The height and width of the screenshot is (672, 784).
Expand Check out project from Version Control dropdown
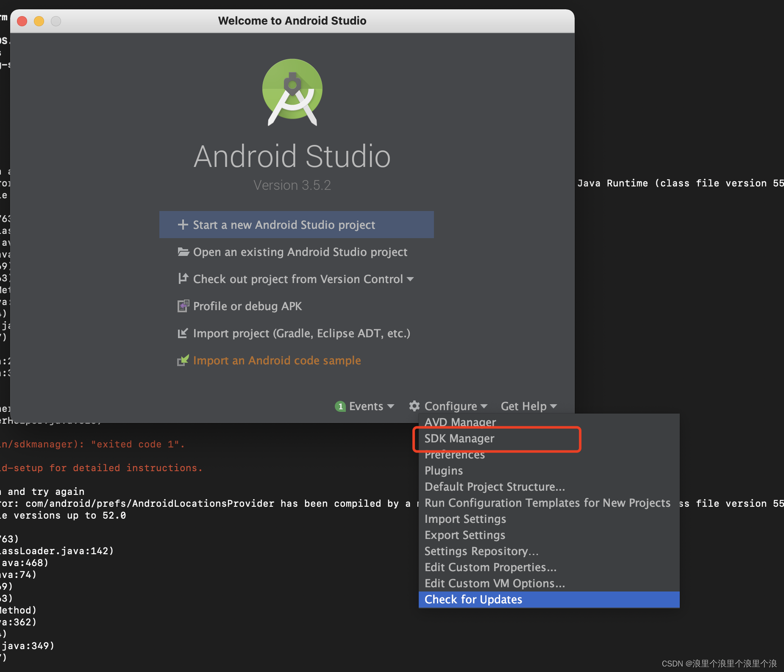(410, 279)
